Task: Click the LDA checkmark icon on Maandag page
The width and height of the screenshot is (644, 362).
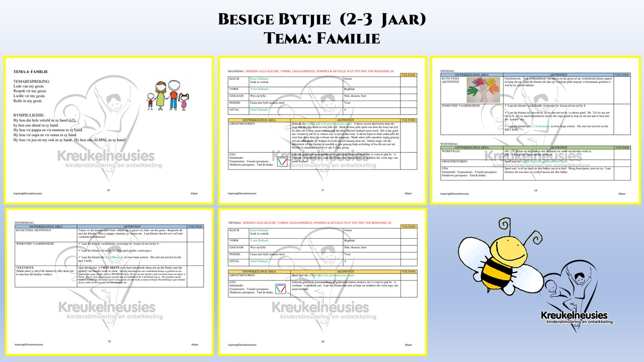Action: pos(283,161)
